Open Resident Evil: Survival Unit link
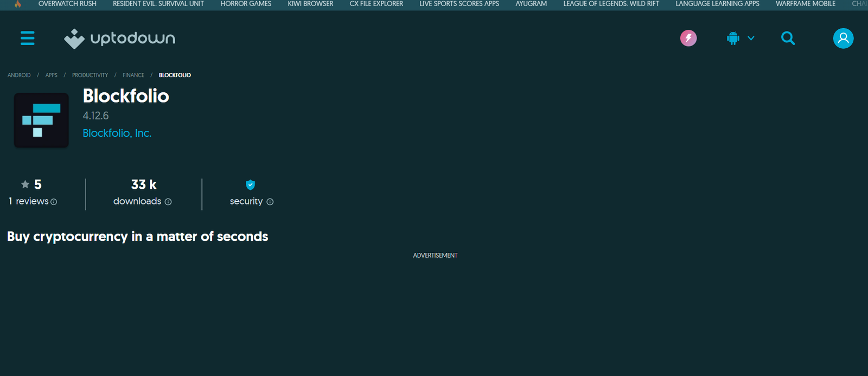The width and height of the screenshot is (868, 376). pyautogui.click(x=158, y=3)
